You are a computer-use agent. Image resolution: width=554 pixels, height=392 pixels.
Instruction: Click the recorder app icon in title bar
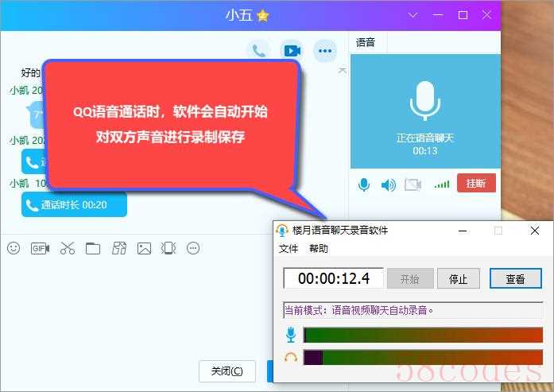coord(282,230)
